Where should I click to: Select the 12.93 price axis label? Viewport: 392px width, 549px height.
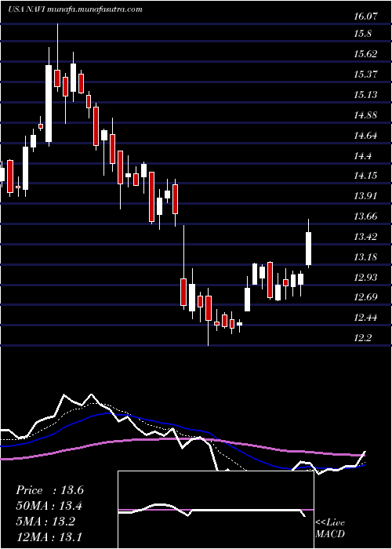coord(366,278)
